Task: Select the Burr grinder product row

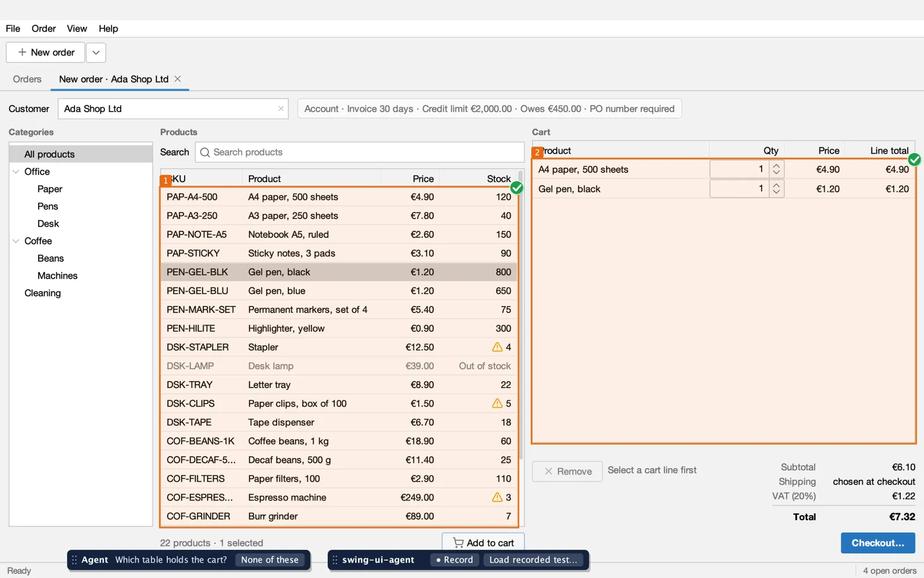Action: pyautogui.click(x=339, y=516)
